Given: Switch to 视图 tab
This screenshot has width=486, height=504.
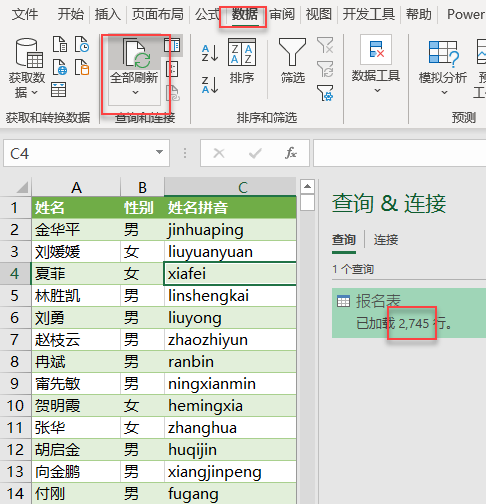Looking at the screenshot, I should pyautogui.click(x=319, y=15).
